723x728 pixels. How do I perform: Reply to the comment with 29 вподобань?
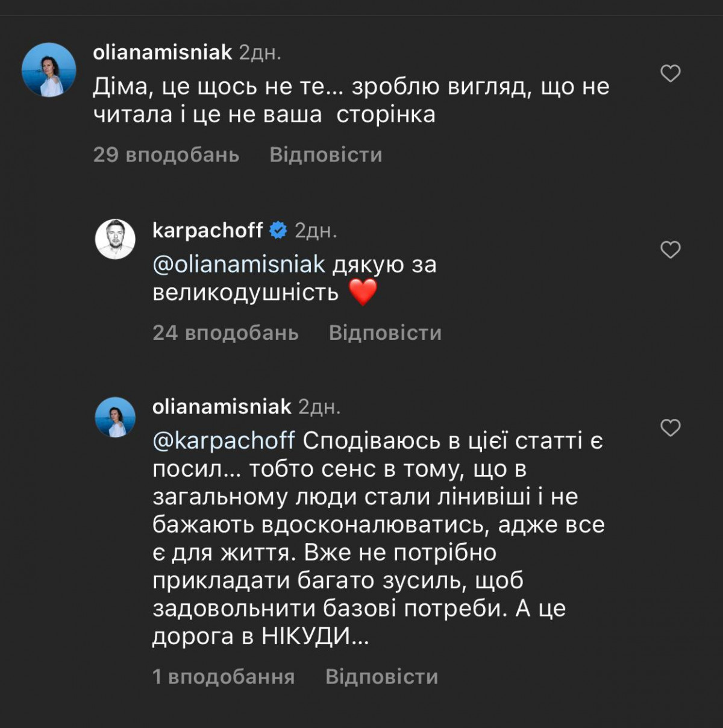pyautogui.click(x=325, y=155)
